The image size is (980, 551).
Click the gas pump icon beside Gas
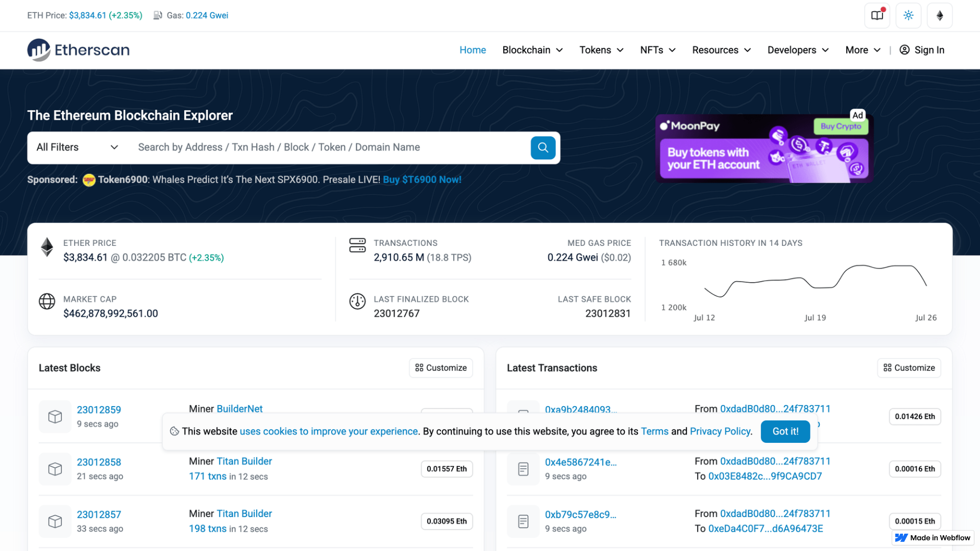pyautogui.click(x=158, y=15)
